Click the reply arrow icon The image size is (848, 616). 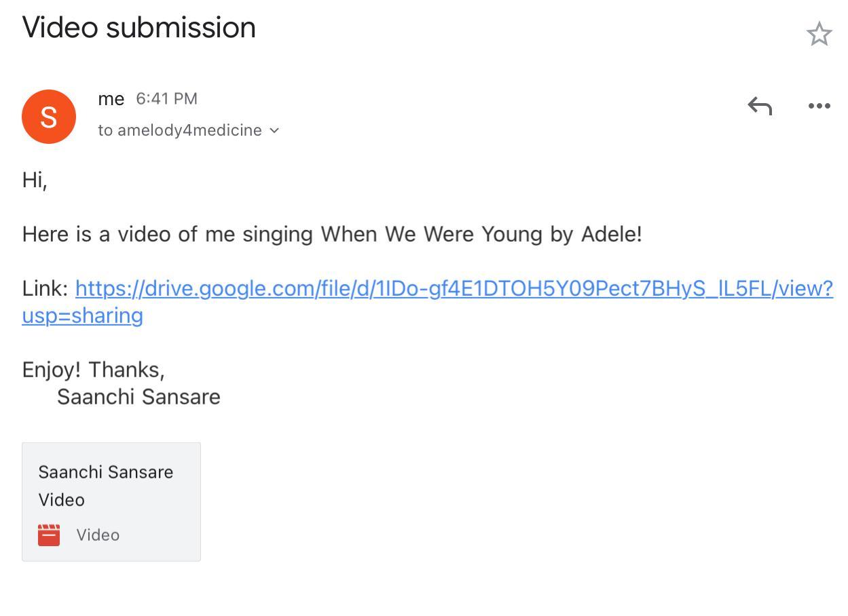click(x=760, y=106)
